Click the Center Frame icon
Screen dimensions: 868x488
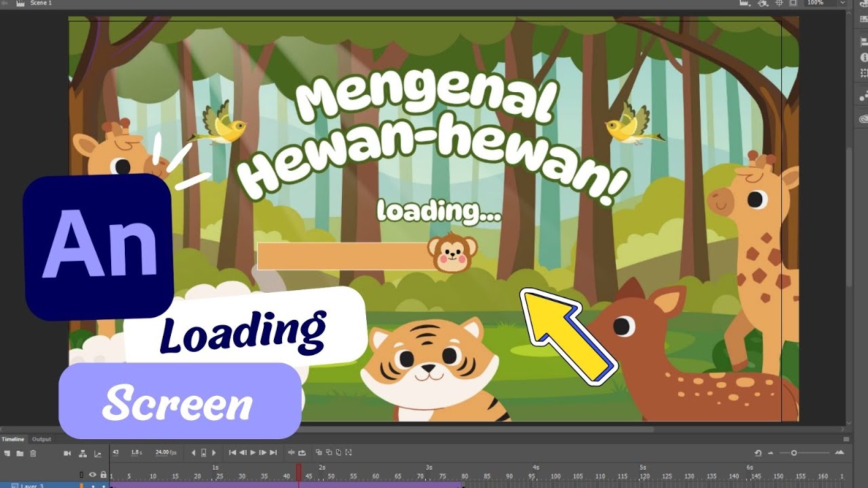coord(291,453)
